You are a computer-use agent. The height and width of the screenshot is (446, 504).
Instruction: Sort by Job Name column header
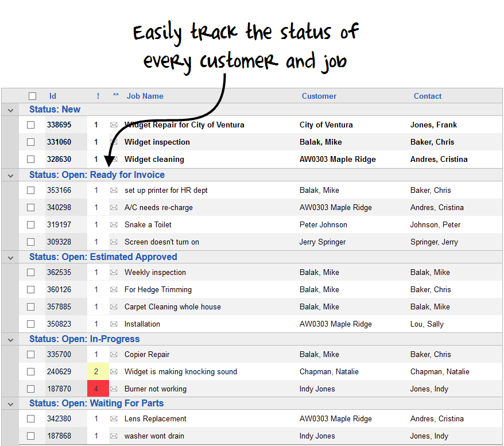pos(145,96)
